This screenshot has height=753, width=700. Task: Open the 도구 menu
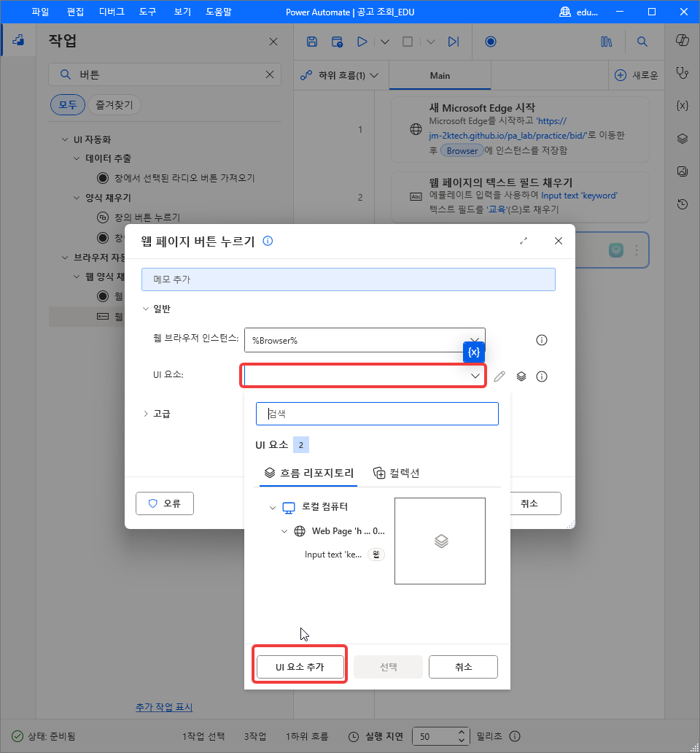tap(148, 12)
